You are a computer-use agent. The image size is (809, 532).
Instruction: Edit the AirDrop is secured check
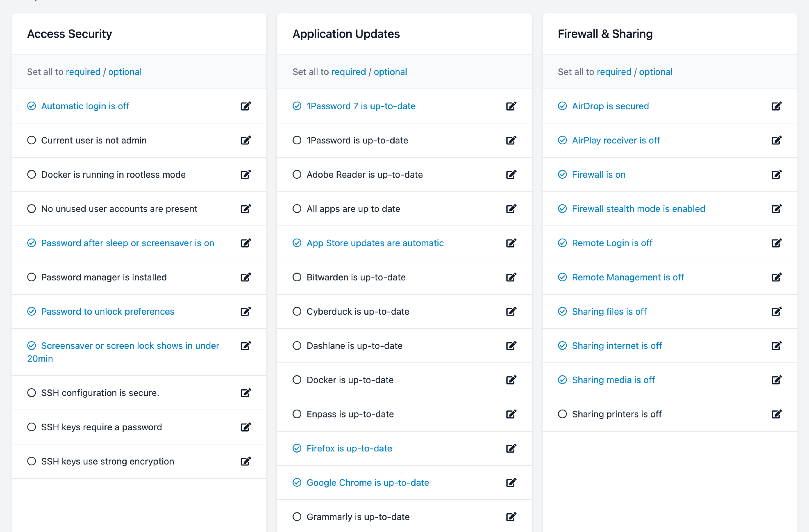pyautogui.click(x=776, y=106)
